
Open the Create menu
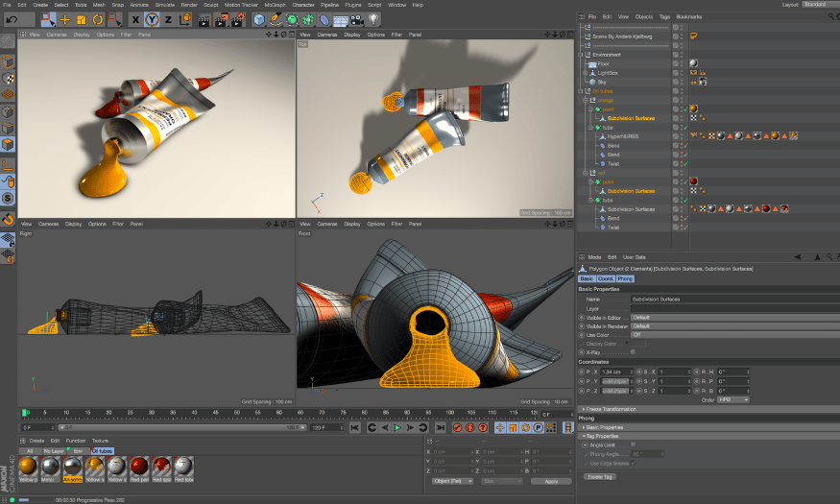click(x=40, y=5)
